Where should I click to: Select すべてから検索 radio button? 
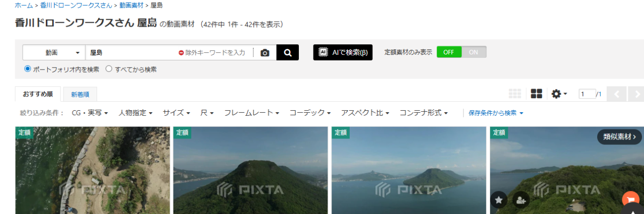(x=109, y=69)
